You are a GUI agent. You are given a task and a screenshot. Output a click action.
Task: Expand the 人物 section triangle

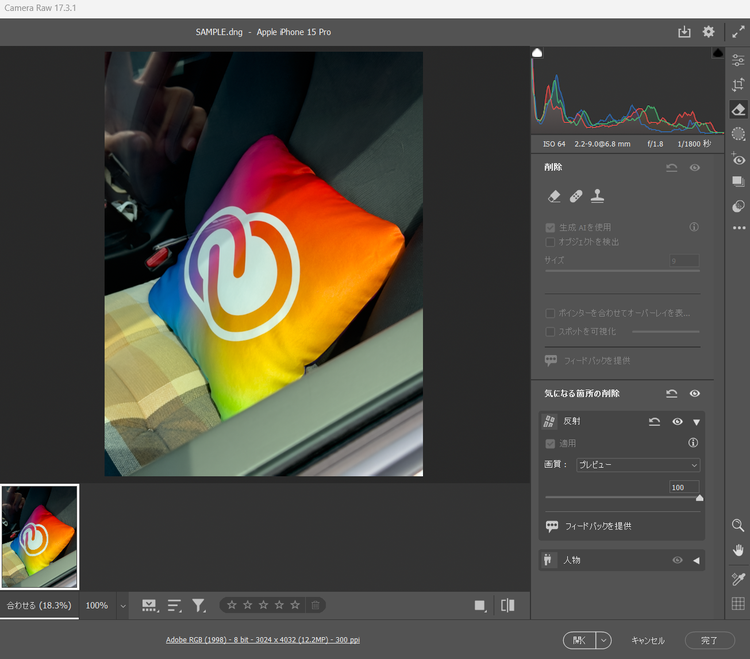(696, 560)
